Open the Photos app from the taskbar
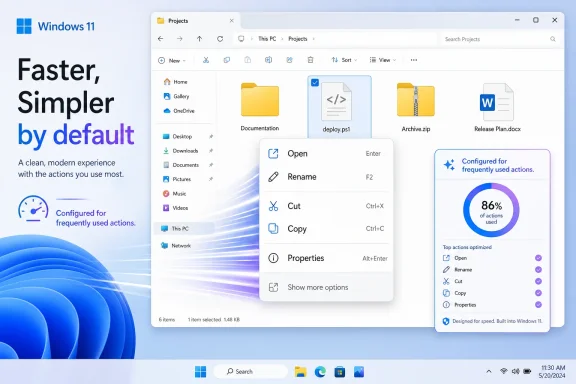The image size is (576, 384). pos(359,372)
